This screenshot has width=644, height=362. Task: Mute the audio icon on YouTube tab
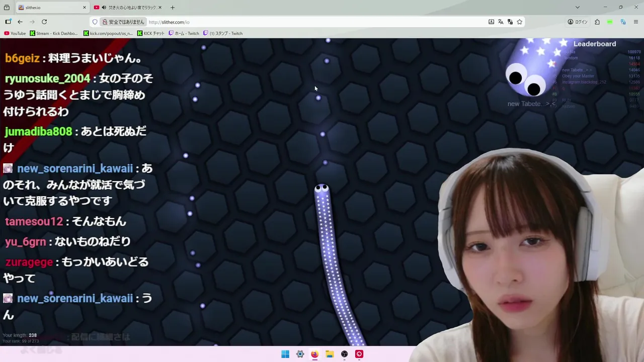[104, 8]
